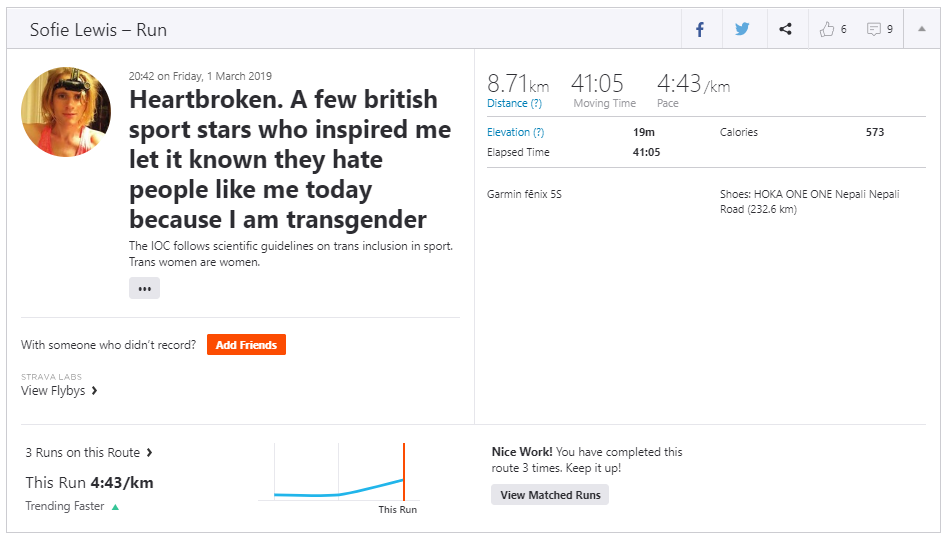Open the Distance help link
Screen dimensions: 942x540
coord(514,103)
